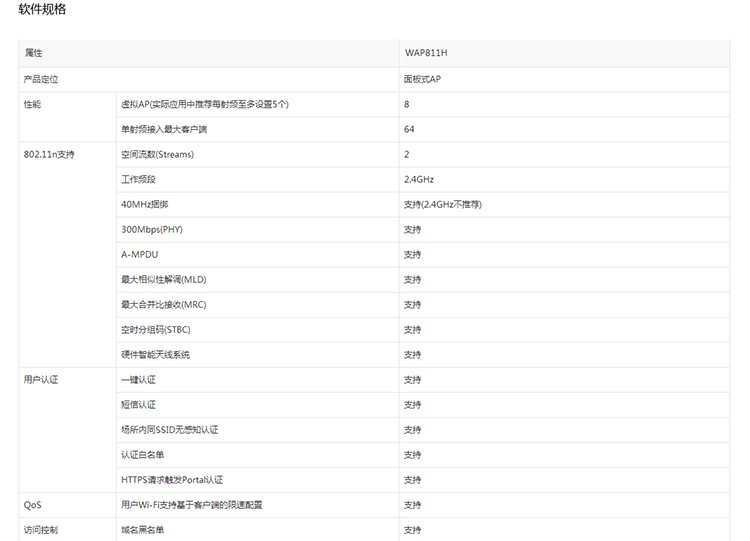Screen dimensions: 750x541
Task: Click the 认证白名单 cell
Action: 257,455
